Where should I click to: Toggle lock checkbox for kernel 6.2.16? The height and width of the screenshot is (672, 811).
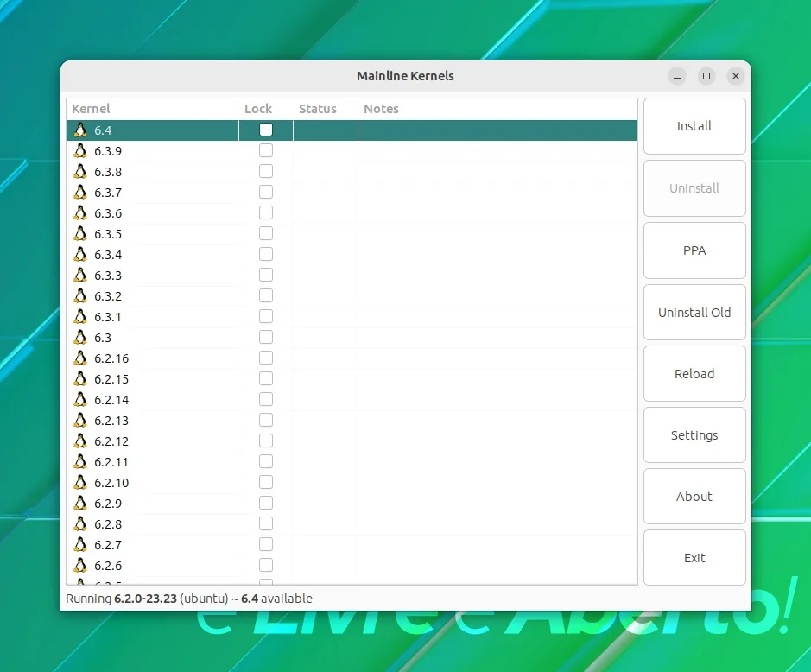(266, 357)
